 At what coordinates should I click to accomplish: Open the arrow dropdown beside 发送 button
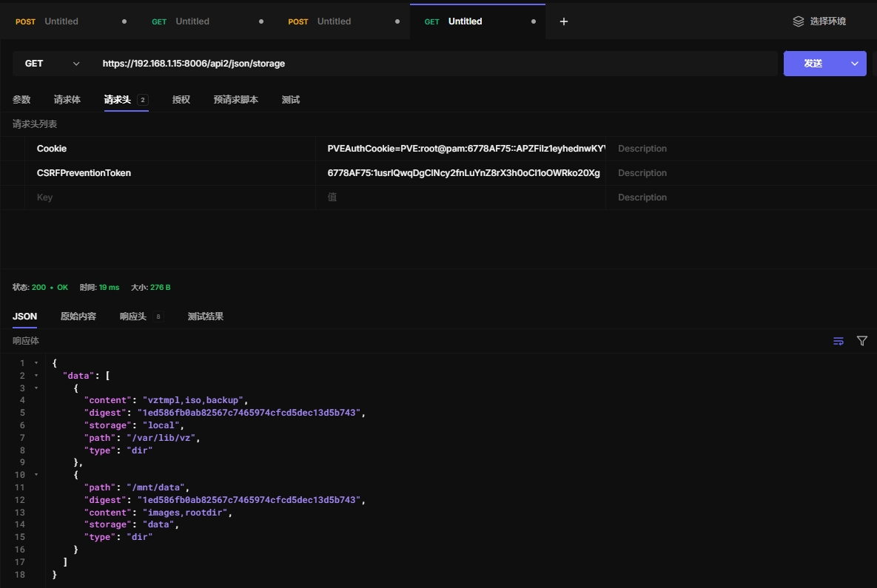click(x=855, y=64)
